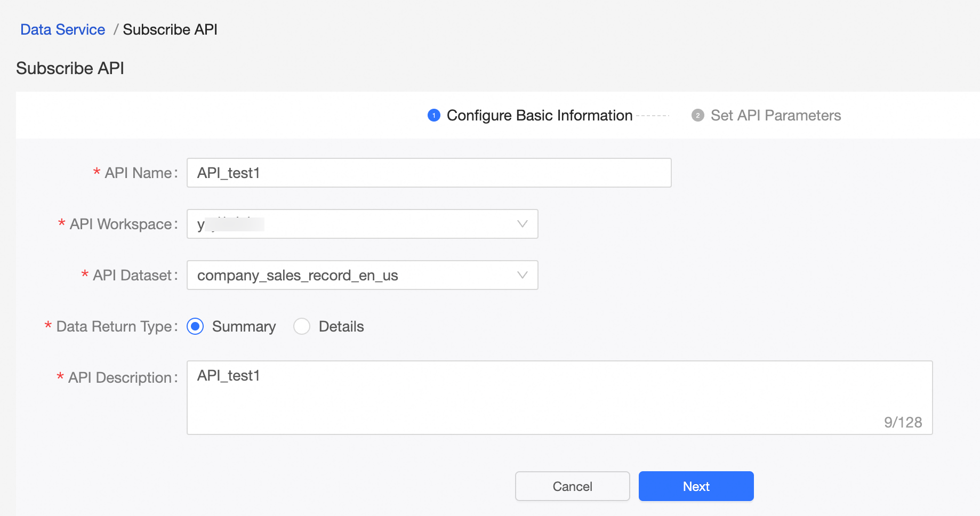Focus the API Name input field
Image resolution: width=980 pixels, height=516 pixels.
point(429,173)
